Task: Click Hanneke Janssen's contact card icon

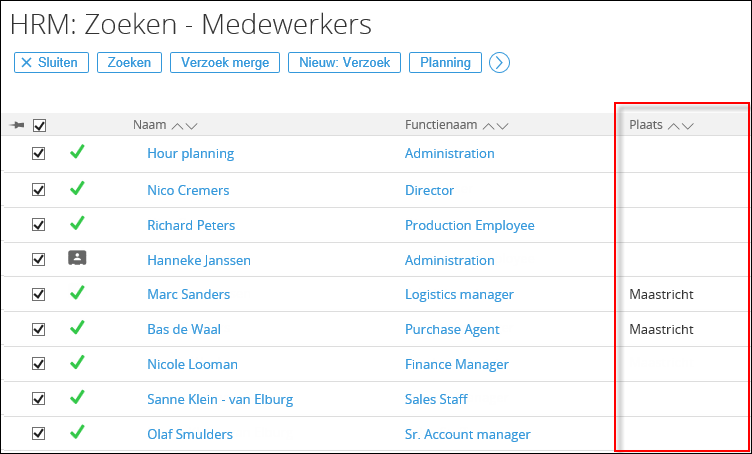Action: 77,258
